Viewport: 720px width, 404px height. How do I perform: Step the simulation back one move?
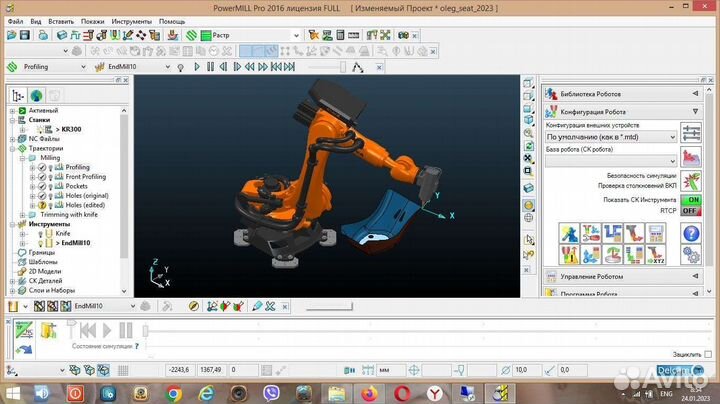point(224,67)
